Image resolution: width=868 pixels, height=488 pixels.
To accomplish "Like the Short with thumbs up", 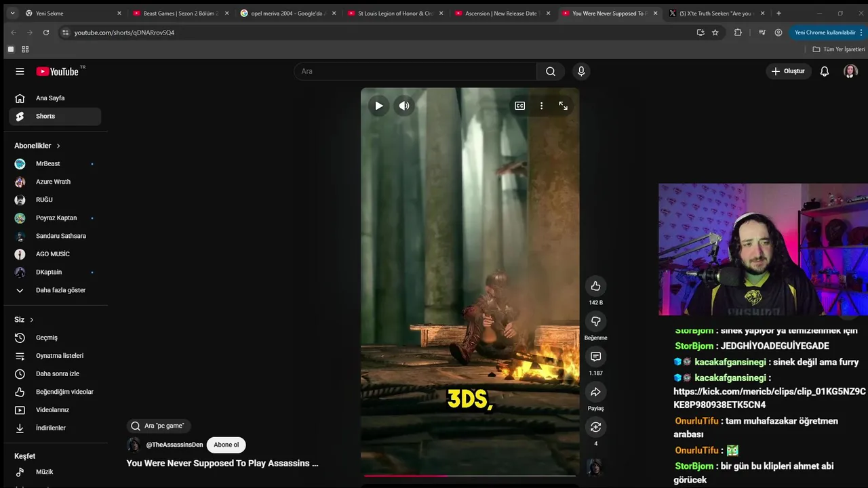I will pos(595,286).
